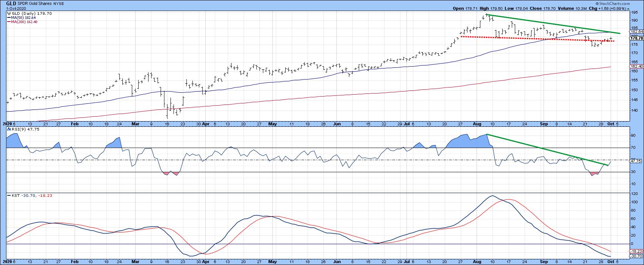The height and width of the screenshot is (265, 644).
Task: Click the 182.64 MA(50) price tag on axis
Action: 635,33
